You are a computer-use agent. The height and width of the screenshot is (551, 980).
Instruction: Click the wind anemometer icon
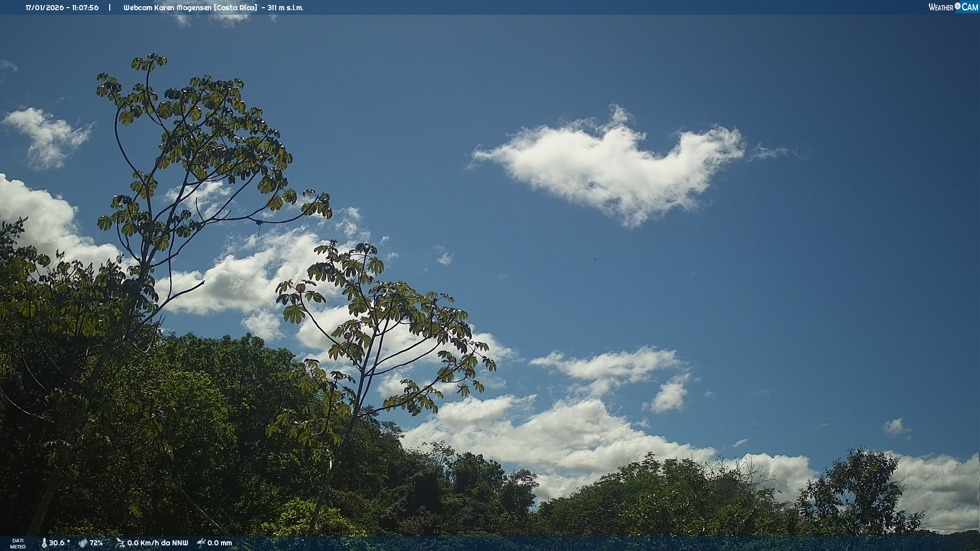(x=120, y=543)
